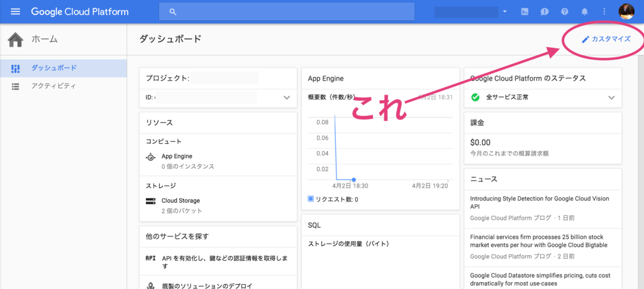644x289 pixels.
Task: Click the $0.00 billing amount
Action: [480, 143]
